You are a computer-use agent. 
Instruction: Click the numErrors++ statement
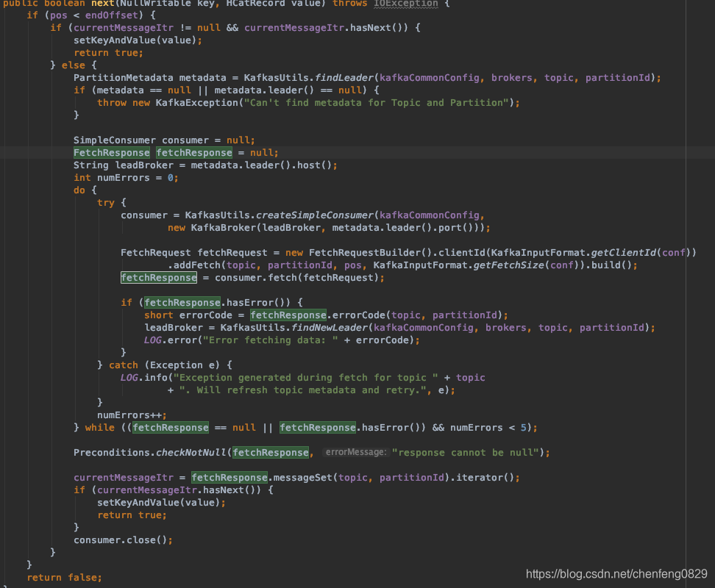[x=132, y=415]
